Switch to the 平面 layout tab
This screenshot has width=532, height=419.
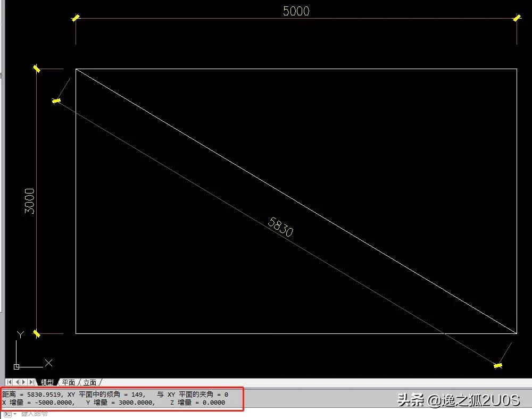tap(68, 382)
